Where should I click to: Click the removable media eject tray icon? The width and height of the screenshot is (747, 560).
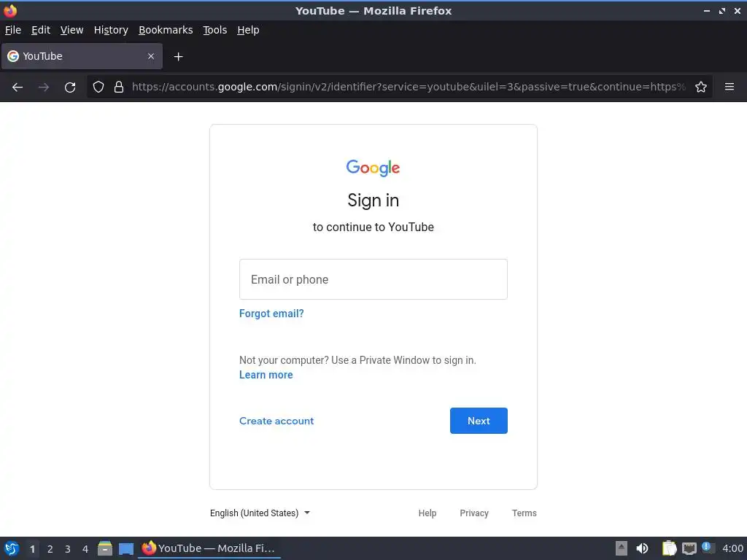pos(622,548)
